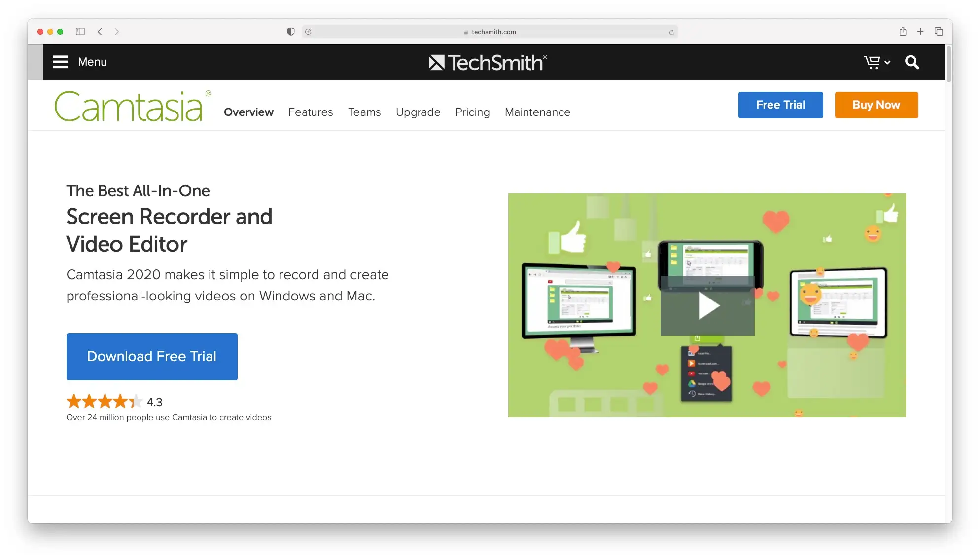The width and height of the screenshot is (980, 560).
Task: Click the orange Buy Now button
Action: [x=876, y=105]
